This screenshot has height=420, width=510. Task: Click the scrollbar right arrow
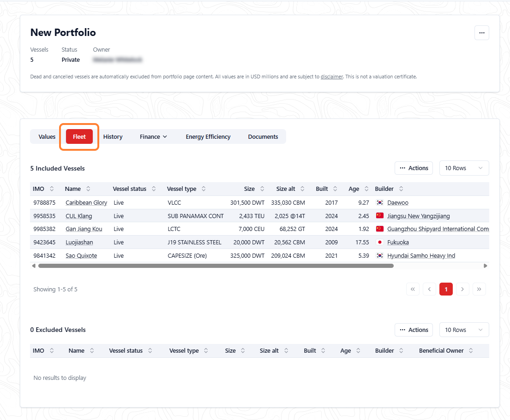click(x=485, y=266)
